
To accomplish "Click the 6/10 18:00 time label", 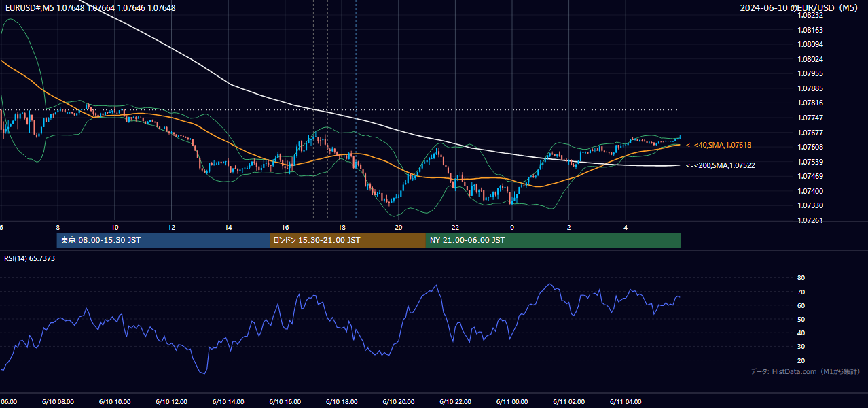I will [342, 402].
